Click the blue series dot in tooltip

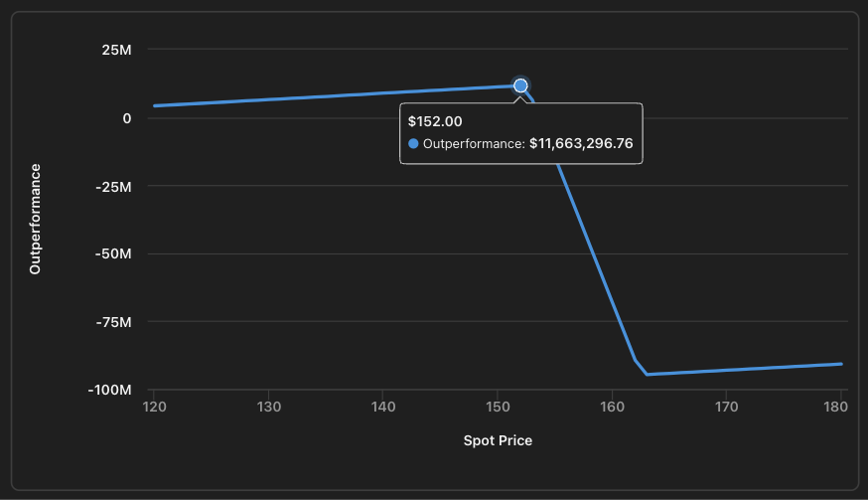tap(414, 144)
